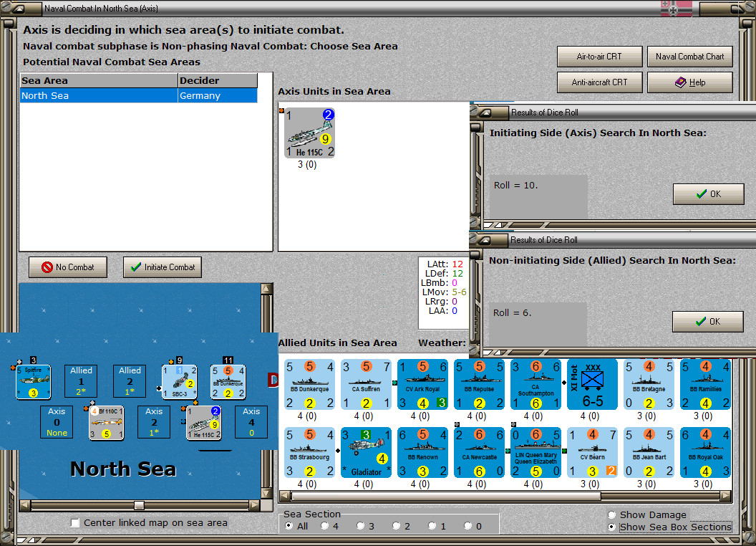Click the Decider column header

point(218,81)
